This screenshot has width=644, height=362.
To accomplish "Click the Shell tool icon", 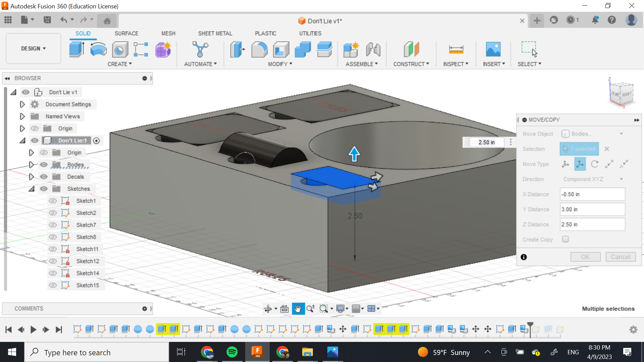I will (x=281, y=49).
